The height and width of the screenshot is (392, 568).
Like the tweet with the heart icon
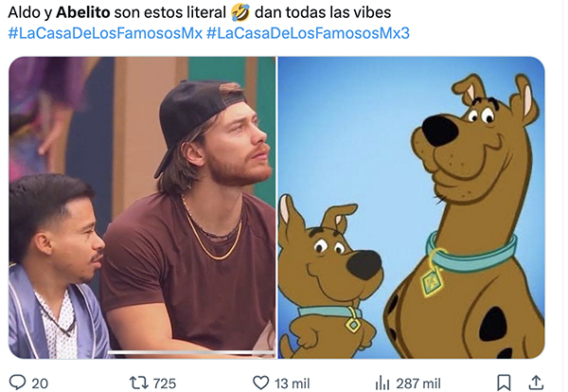(x=260, y=383)
